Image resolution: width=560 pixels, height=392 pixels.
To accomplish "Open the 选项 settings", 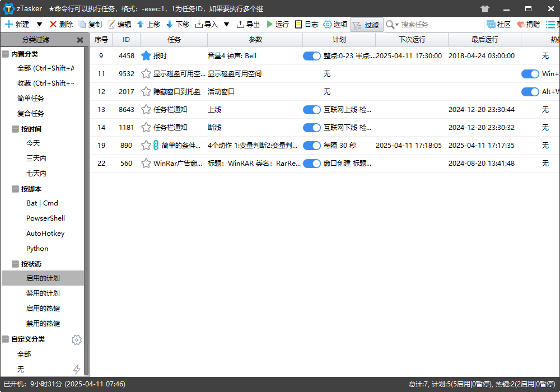I will point(335,25).
